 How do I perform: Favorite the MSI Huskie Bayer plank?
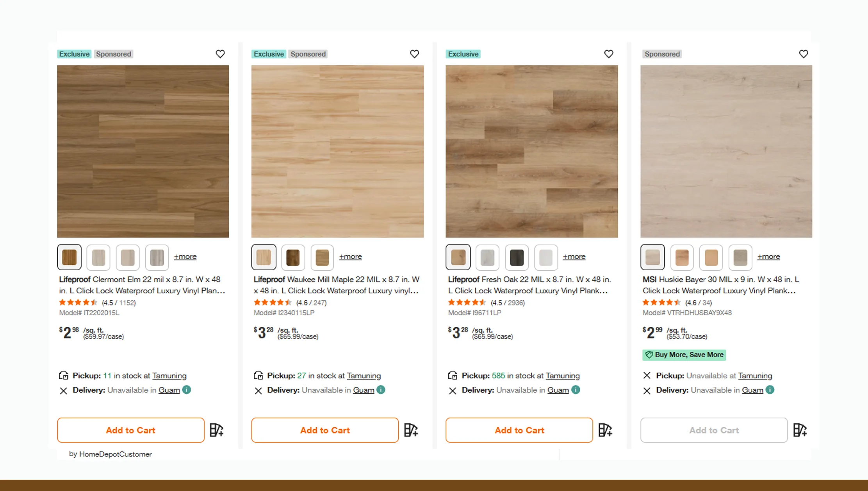point(804,54)
